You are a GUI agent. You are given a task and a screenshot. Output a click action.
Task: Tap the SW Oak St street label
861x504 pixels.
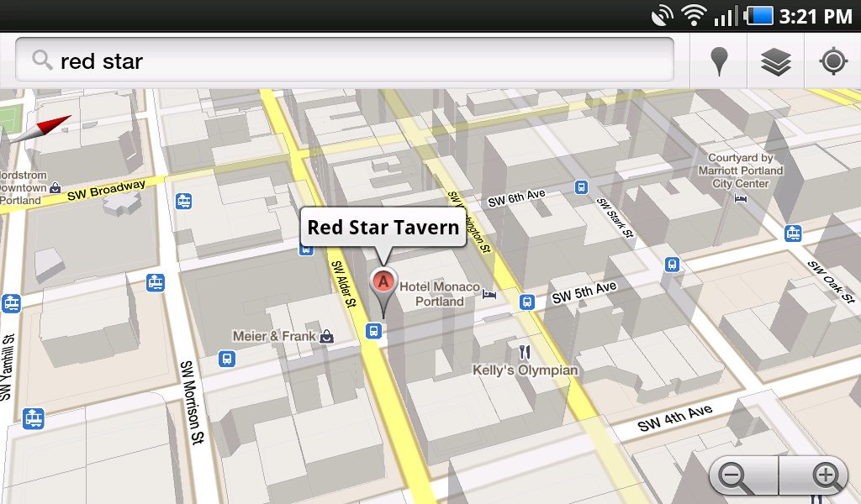pyautogui.click(x=832, y=282)
